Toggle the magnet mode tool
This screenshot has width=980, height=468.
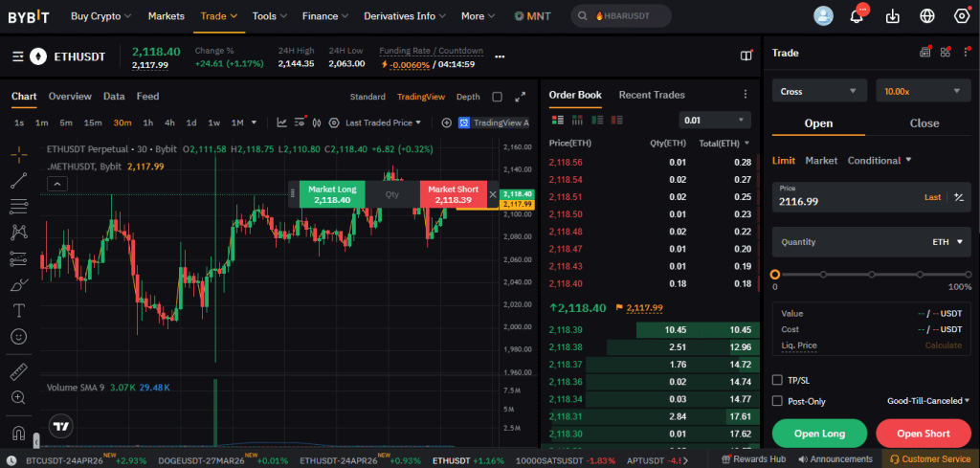click(x=19, y=432)
